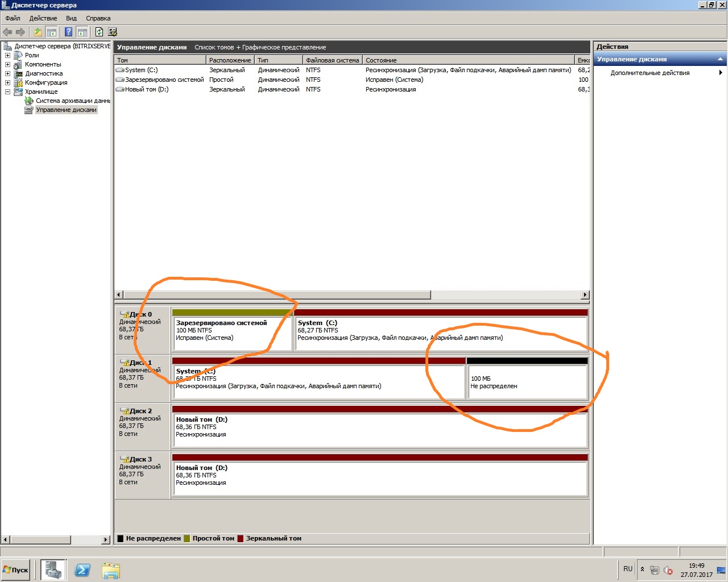Screen dimensions: 728x582
Task: Collapse the Управление дисками actions section
Action: coord(720,59)
